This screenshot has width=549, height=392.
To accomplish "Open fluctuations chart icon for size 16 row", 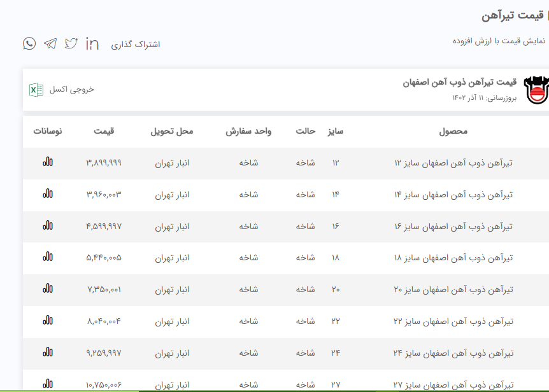I will [x=48, y=225].
